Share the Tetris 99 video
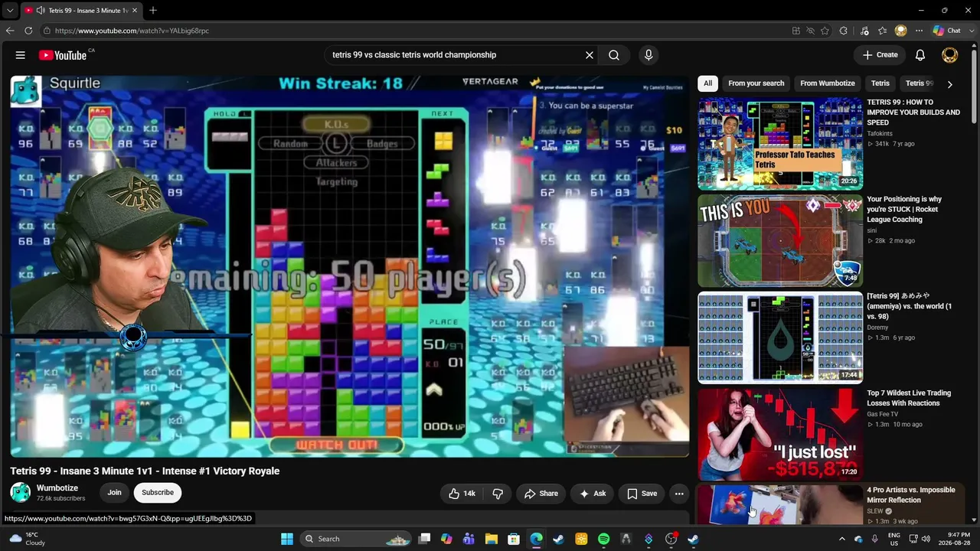 (541, 494)
